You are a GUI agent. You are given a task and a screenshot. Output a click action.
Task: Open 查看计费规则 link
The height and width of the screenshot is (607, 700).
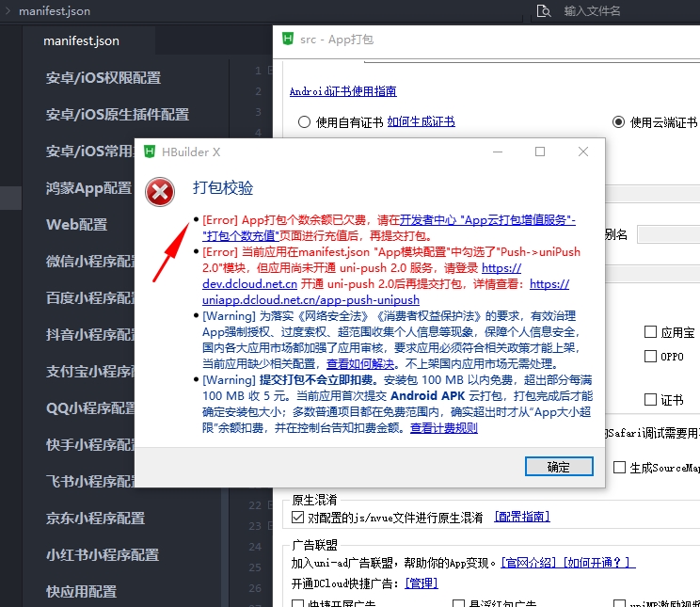pyautogui.click(x=444, y=428)
